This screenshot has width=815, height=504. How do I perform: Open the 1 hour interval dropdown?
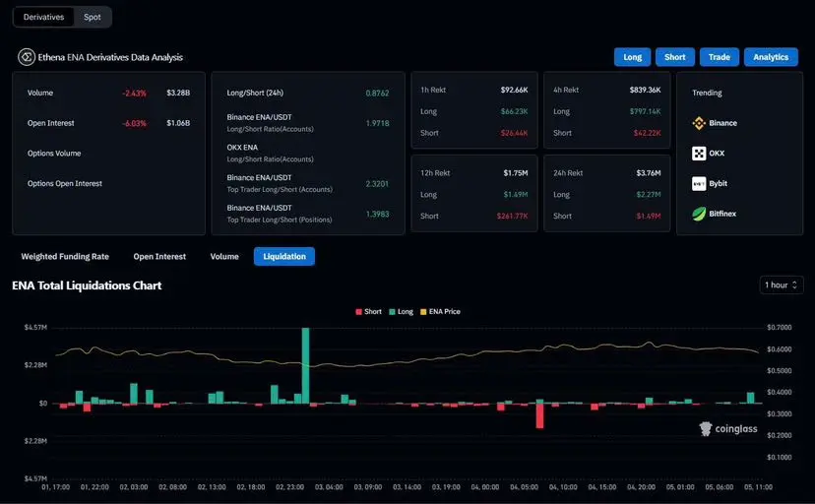782,284
